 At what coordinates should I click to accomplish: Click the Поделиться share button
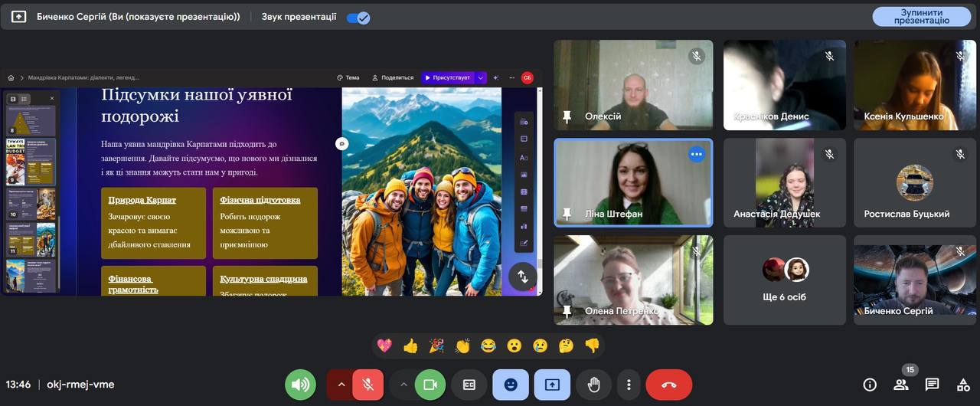click(393, 77)
